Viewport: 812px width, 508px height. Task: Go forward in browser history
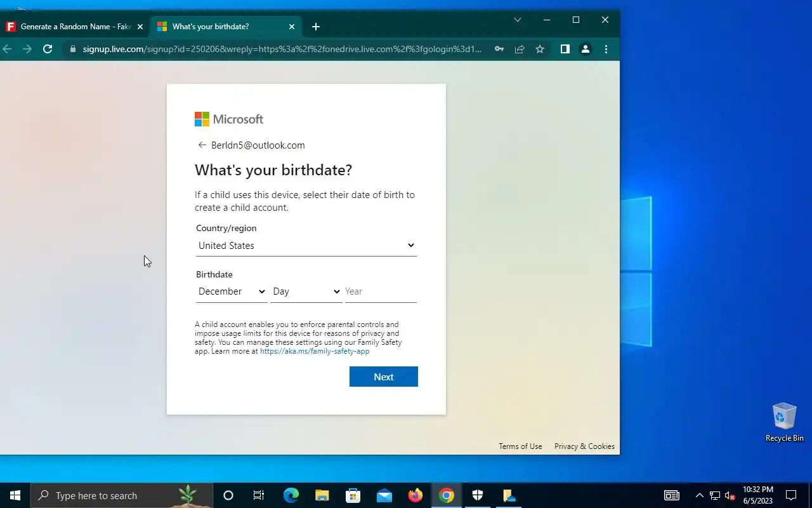click(x=27, y=49)
